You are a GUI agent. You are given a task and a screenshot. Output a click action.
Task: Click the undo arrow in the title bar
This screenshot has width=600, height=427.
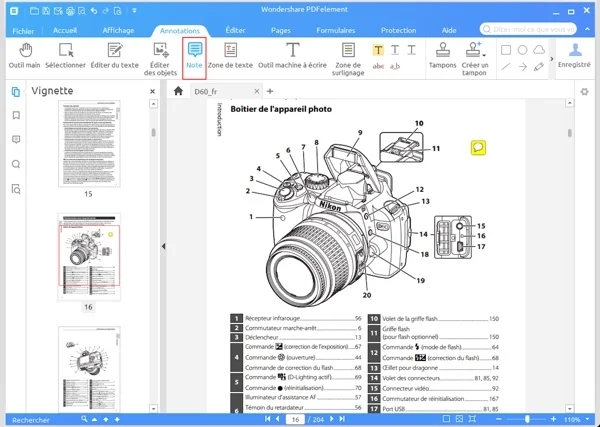click(x=94, y=11)
